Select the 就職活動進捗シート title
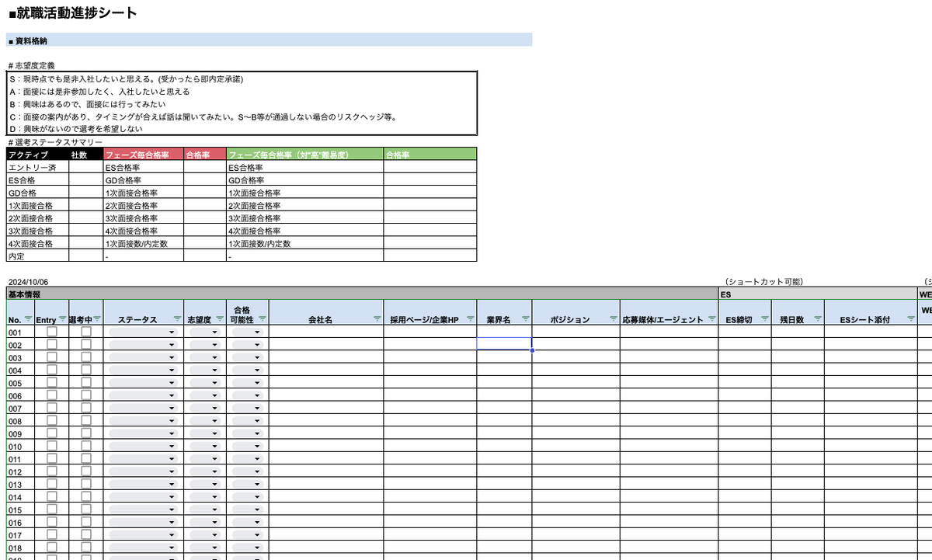The image size is (932, 560). pos(72,13)
